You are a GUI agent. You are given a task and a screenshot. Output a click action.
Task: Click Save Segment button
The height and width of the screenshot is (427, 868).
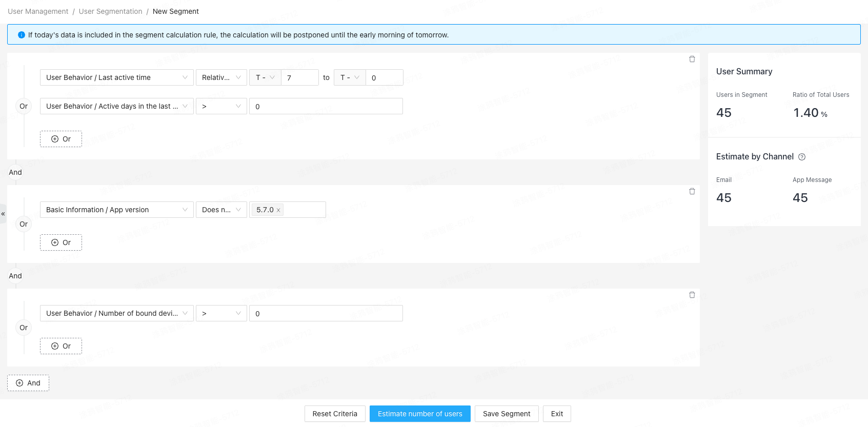[x=507, y=414]
